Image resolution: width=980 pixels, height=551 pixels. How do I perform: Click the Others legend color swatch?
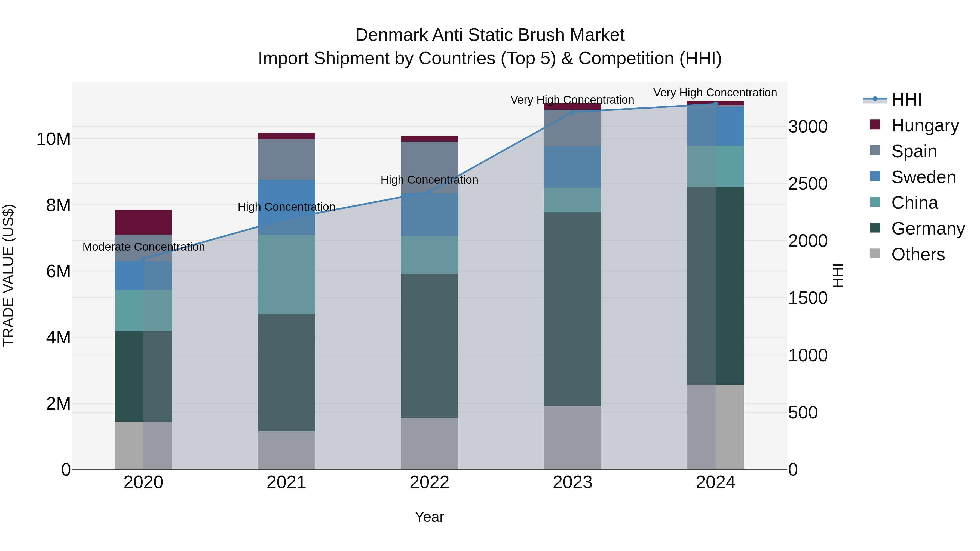coord(875,254)
